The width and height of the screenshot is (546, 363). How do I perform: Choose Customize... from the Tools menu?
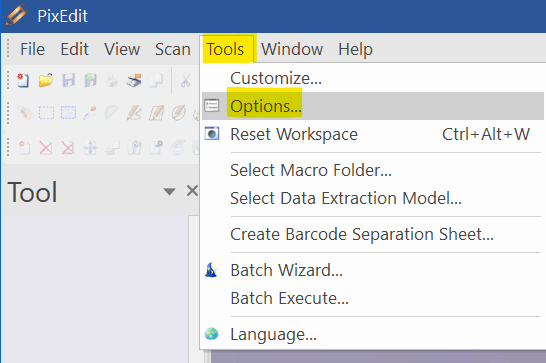coord(373,78)
